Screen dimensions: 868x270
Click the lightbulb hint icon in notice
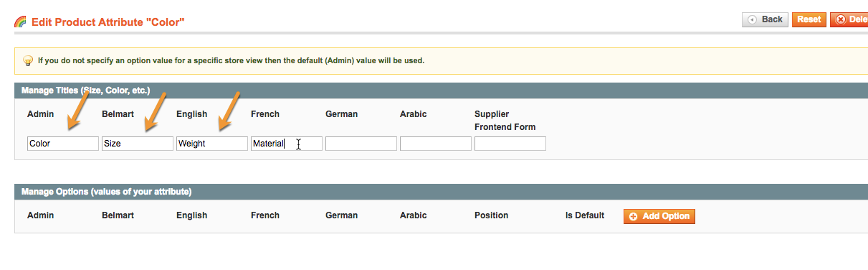[x=28, y=60]
